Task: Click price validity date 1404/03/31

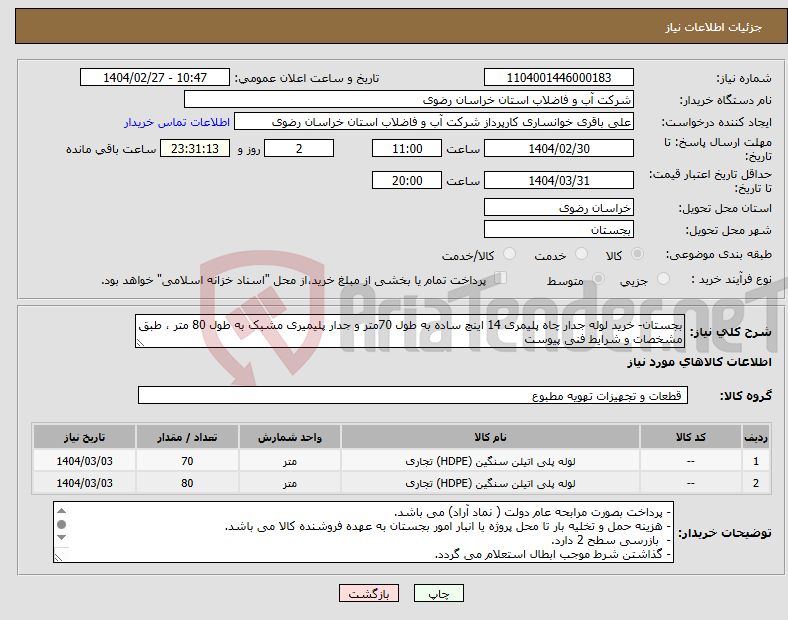Action: pos(558,180)
